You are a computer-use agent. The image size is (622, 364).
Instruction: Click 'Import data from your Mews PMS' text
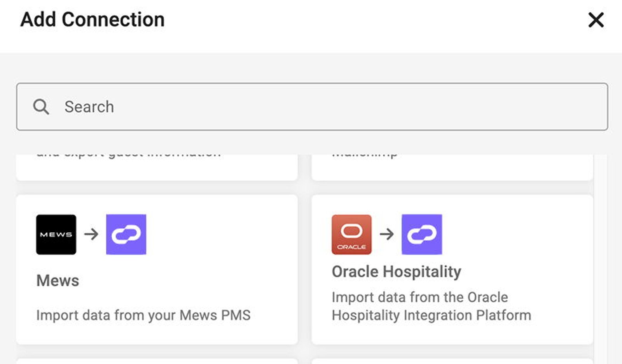[143, 315]
